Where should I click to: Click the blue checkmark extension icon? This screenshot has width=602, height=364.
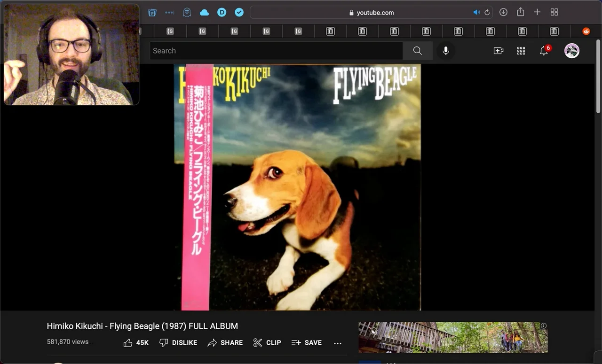pos(239,13)
